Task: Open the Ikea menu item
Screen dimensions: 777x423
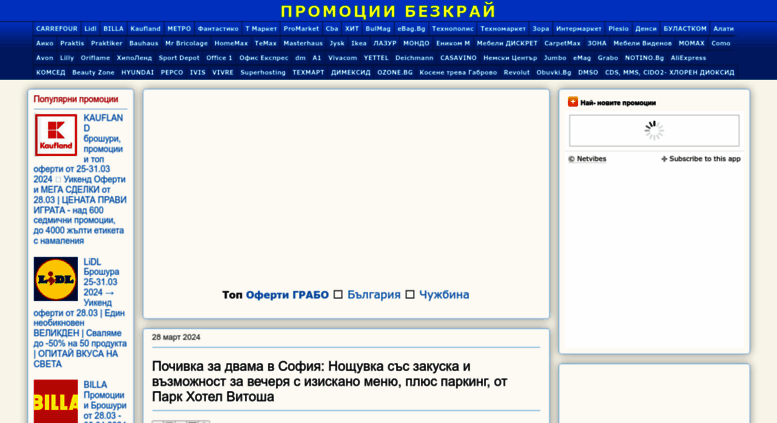Action: pyautogui.click(x=359, y=43)
